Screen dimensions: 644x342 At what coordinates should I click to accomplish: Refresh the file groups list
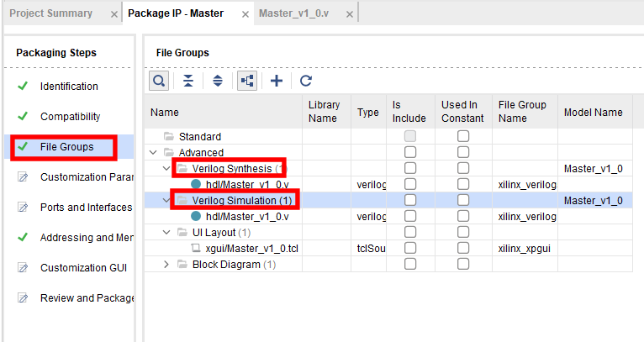click(306, 81)
